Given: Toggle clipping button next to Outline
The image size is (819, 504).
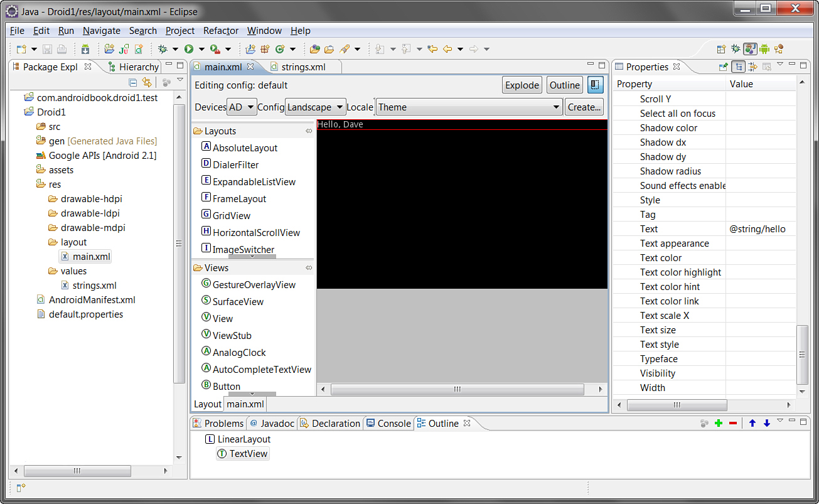Looking at the screenshot, I should coord(595,85).
